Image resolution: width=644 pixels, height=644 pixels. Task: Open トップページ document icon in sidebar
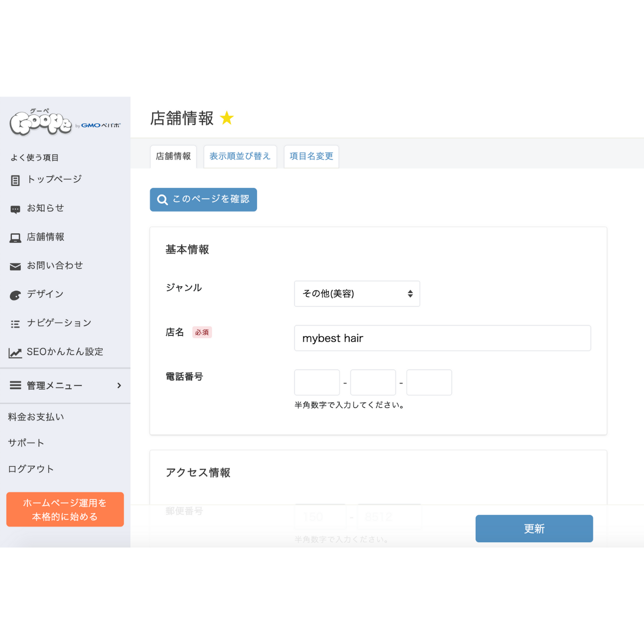[15, 180]
